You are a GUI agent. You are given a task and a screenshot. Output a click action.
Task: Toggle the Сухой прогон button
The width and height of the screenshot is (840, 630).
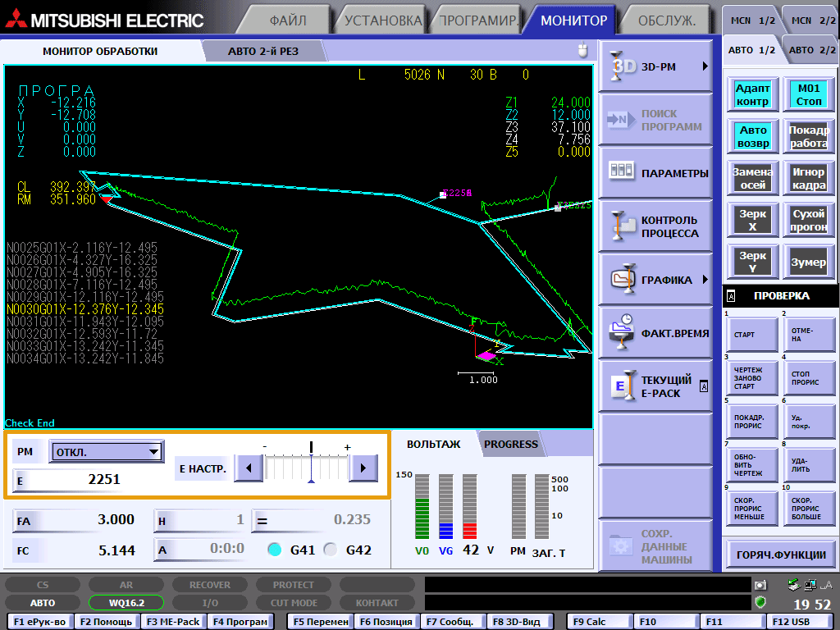[808, 220]
